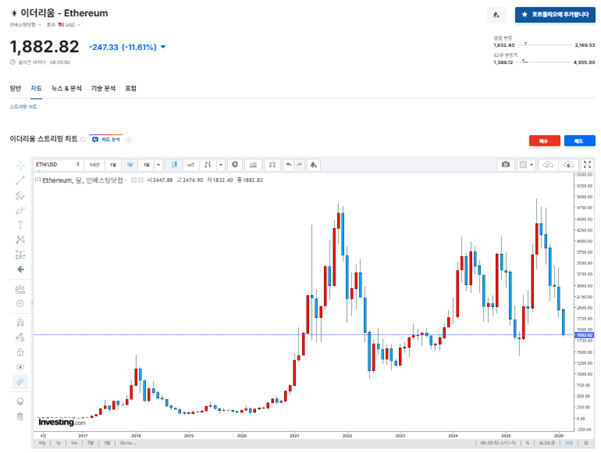
Task: Take a chart snapshot with camera icon
Action: (x=506, y=165)
